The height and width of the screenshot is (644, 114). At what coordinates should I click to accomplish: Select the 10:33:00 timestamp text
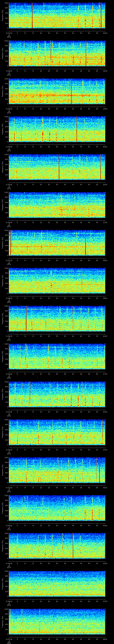9,109
